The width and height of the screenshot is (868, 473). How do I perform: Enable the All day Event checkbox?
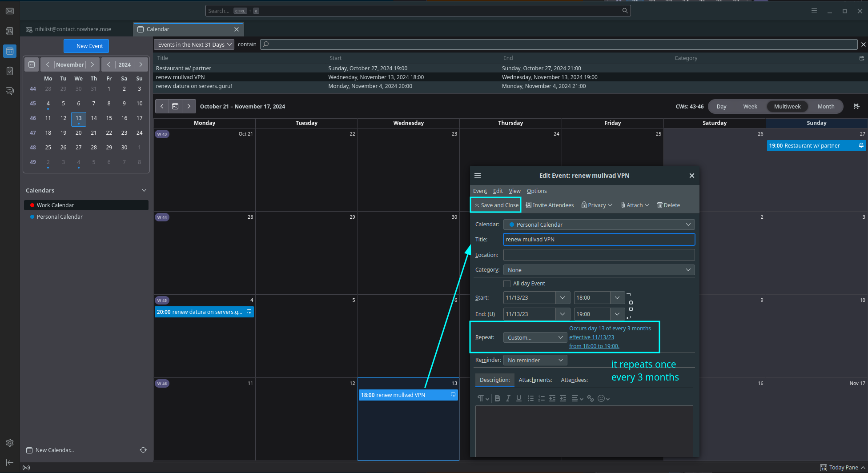[x=507, y=284]
